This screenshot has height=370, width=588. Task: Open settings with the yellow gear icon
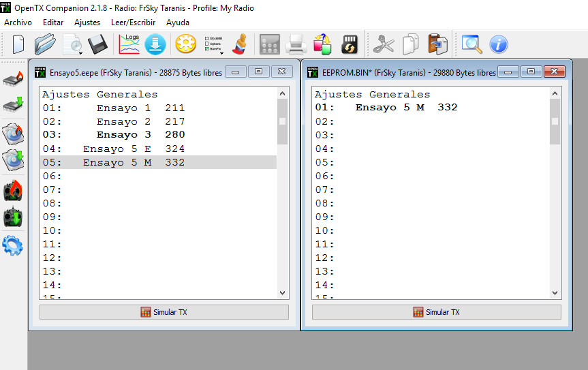click(x=185, y=45)
